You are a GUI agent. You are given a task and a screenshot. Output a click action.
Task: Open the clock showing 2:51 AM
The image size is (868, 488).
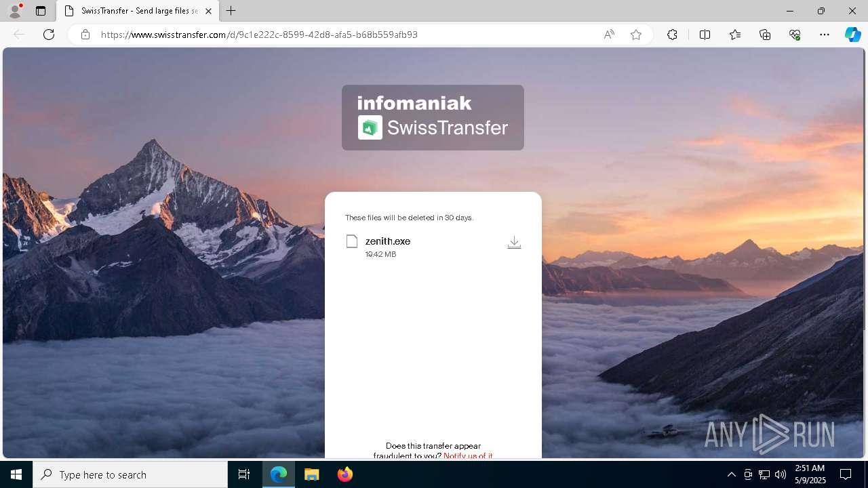810,474
